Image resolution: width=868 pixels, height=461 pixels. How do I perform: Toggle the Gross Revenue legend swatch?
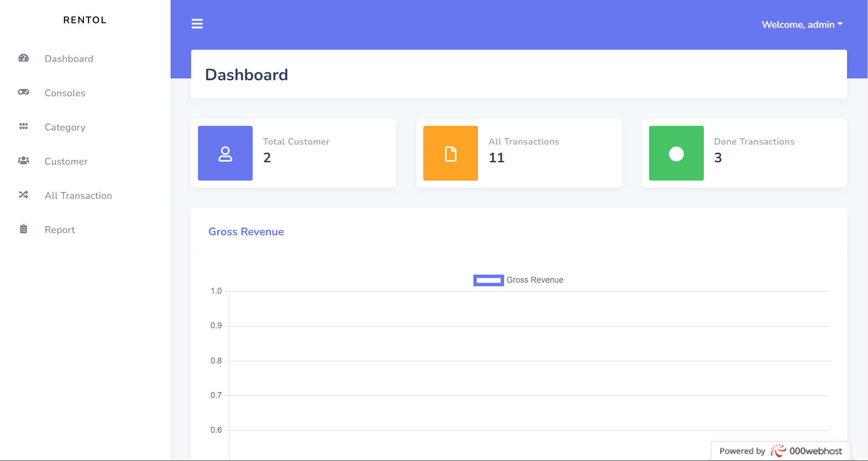[489, 280]
